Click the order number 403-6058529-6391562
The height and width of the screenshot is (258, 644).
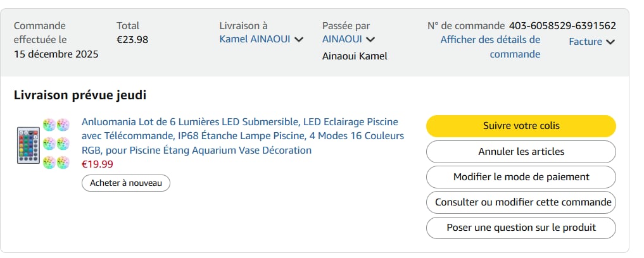click(x=562, y=26)
